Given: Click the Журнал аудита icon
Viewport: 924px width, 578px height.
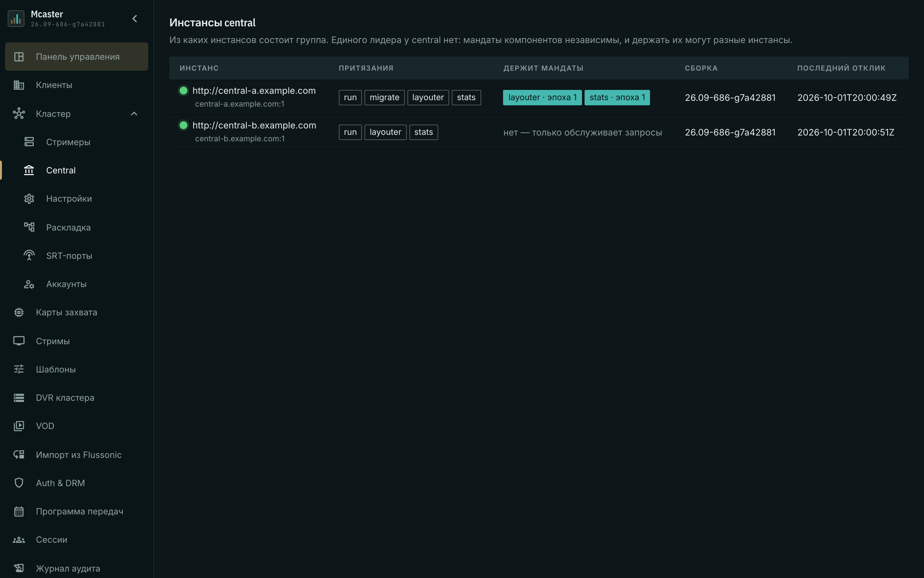Looking at the screenshot, I should pyautogui.click(x=19, y=568).
